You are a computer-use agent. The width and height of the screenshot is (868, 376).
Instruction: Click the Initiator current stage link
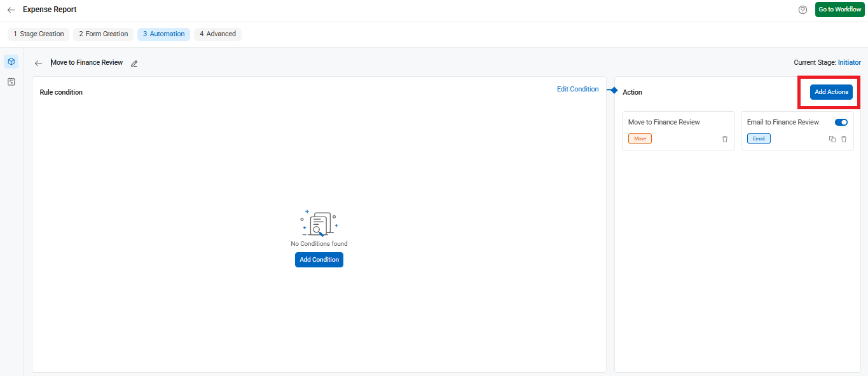[850, 63]
